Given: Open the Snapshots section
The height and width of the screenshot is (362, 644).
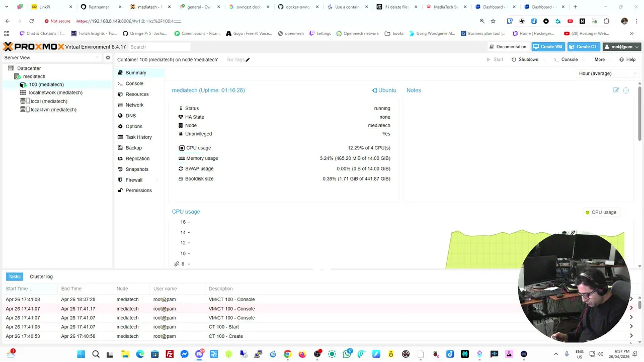Looking at the screenshot, I should (138, 169).
